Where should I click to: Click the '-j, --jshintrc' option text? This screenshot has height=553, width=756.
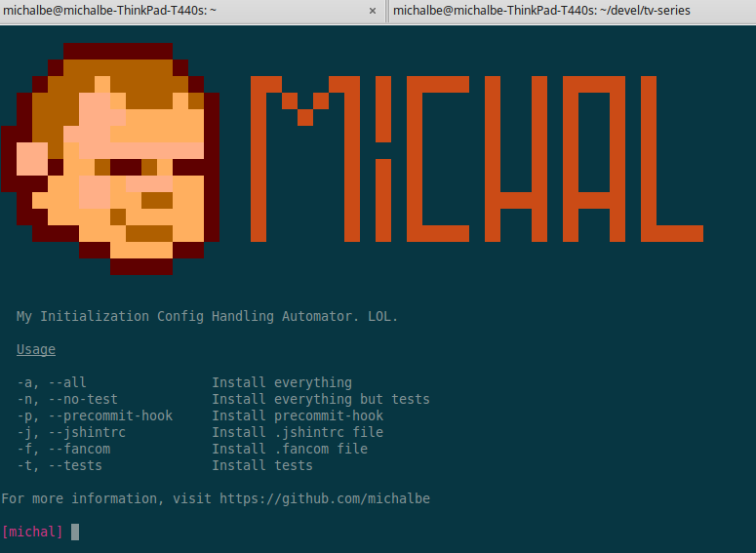pyautogui.click(x=71, y=432)
